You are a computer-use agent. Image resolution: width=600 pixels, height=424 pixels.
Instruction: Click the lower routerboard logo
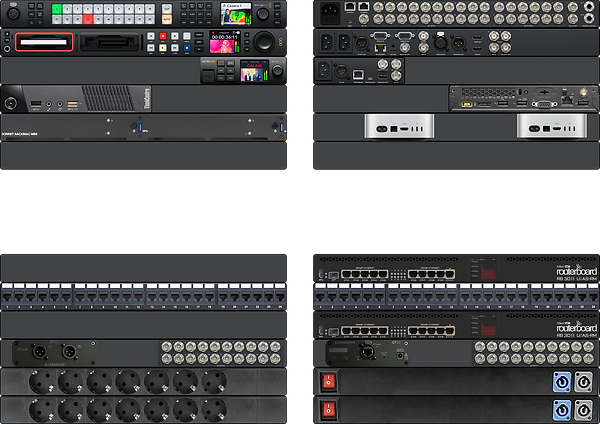pos(576,328)
